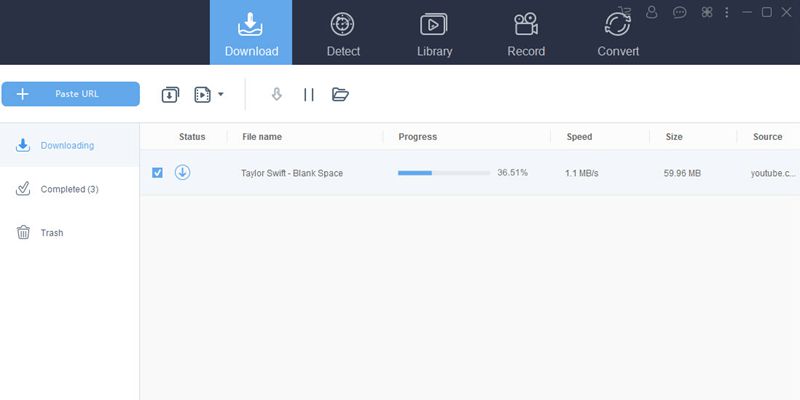Image resolution: width=800 pixels, height=400 pixels.
Task: Click the Paste URL button
Action: tap(70, 94)
